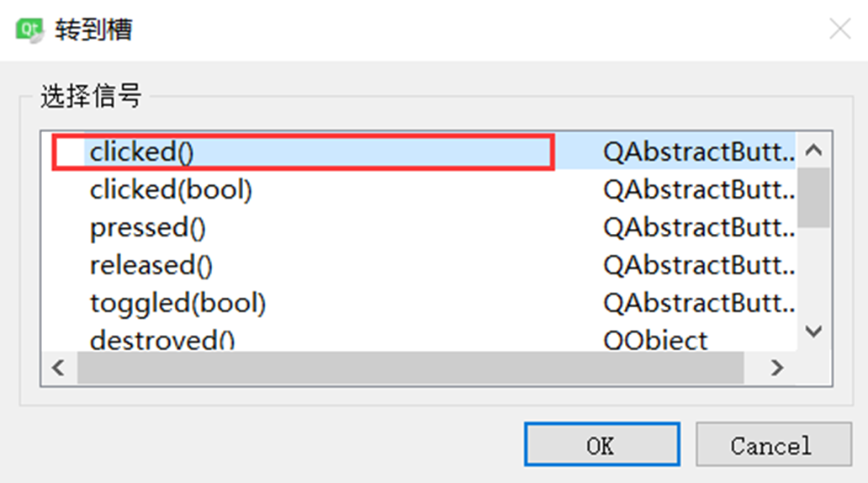Pick the released() signal
The image size is (868, 483).
pos(151,266)
